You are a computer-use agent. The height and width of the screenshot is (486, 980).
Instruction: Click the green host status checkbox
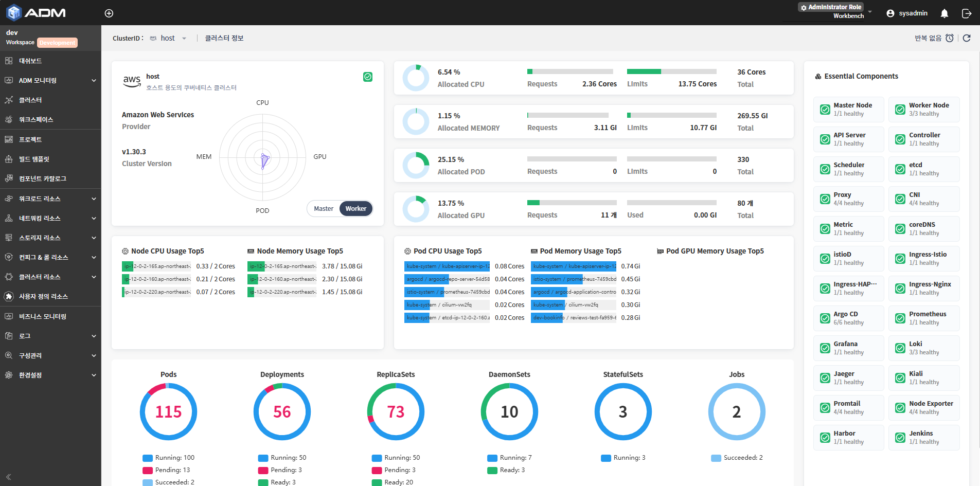(x=368, y=77)
